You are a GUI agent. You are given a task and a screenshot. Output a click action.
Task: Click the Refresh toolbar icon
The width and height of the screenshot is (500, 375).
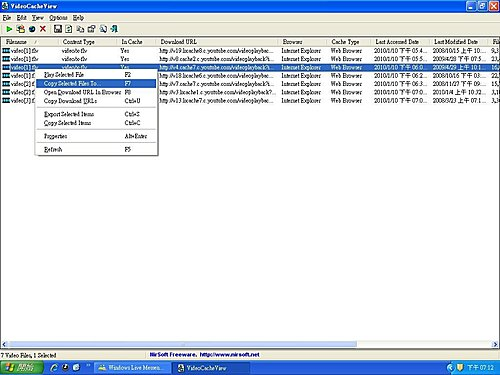69,29
